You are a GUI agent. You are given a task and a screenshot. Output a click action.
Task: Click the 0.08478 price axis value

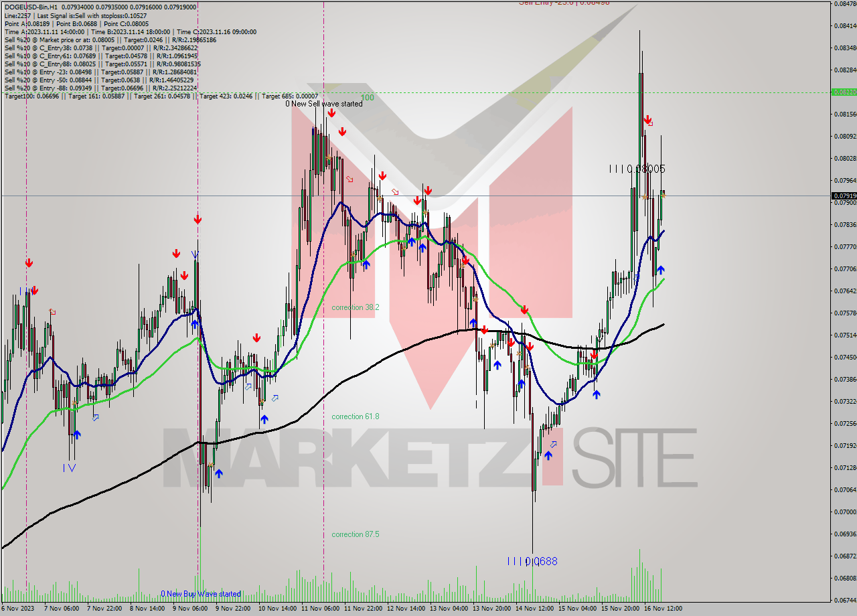(x=845, y=4)
